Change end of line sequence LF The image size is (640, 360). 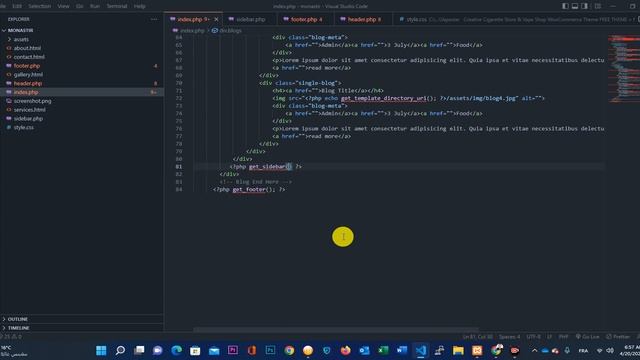pyautogui.click(x=549, y=337)
